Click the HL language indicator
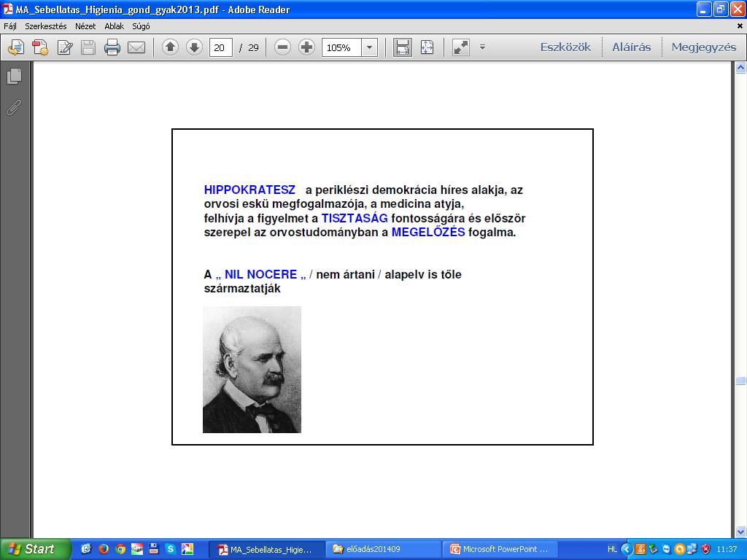Viewport: 747px width, 560px height. (612, 550)
